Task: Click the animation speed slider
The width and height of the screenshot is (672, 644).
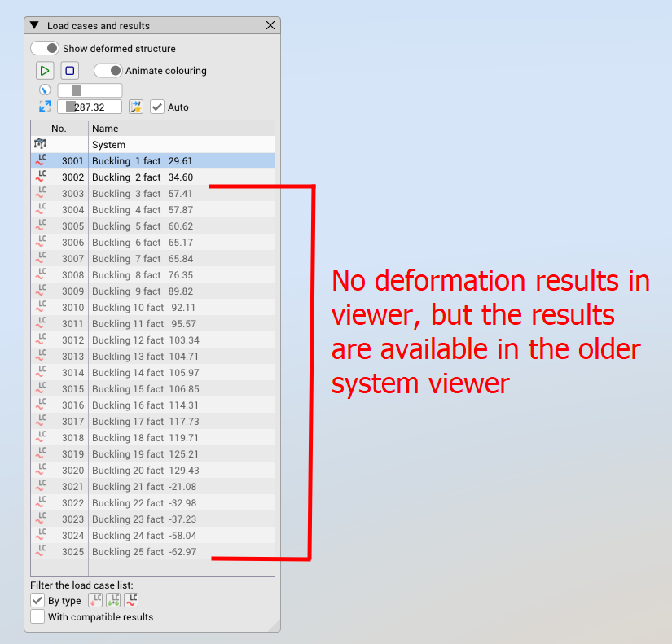Action: [90, 90]
